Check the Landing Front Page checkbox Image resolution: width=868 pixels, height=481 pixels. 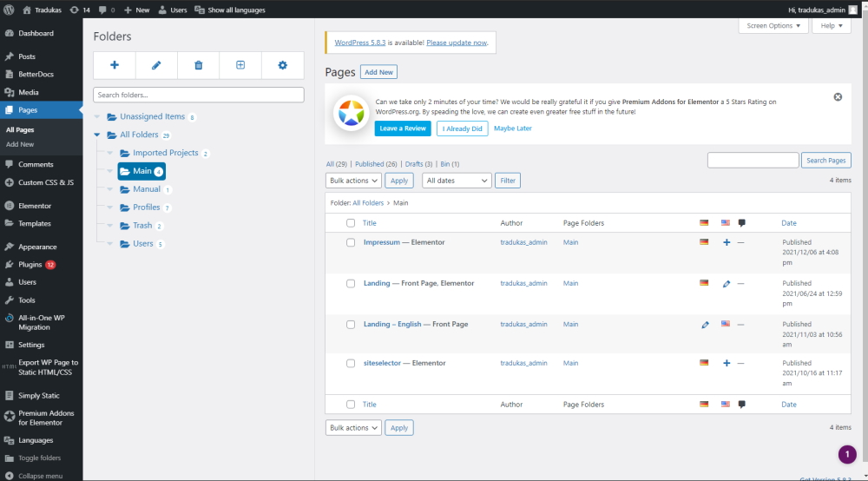351,283
